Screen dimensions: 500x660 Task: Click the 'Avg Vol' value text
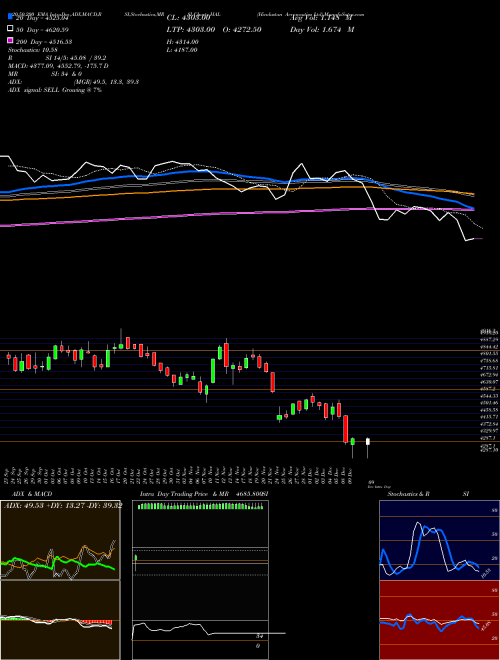click(x=321, y=18)
